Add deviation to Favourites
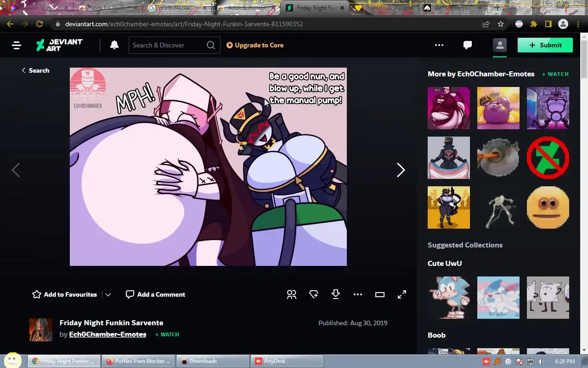 coord(64,294)
